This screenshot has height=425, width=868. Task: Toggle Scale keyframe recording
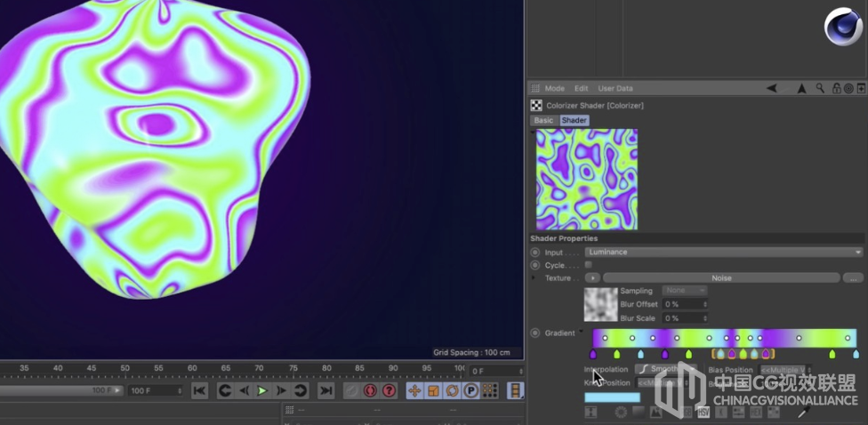click(433, 390)
